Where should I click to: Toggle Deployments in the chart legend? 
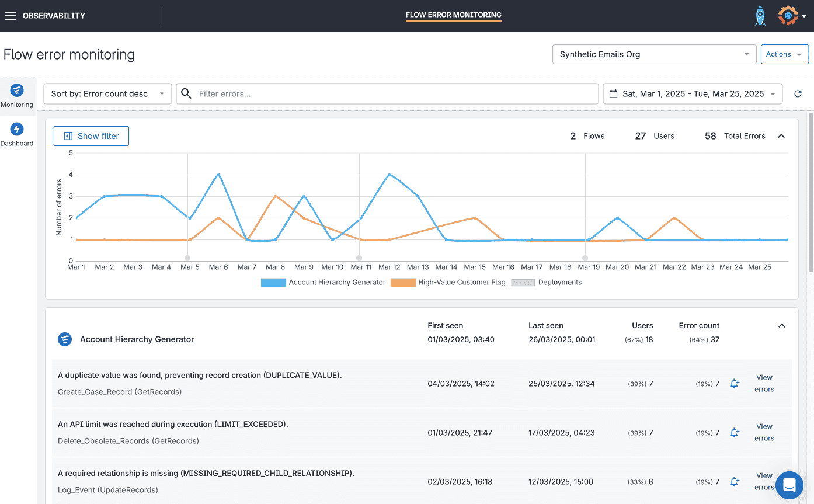click(547, 283)
